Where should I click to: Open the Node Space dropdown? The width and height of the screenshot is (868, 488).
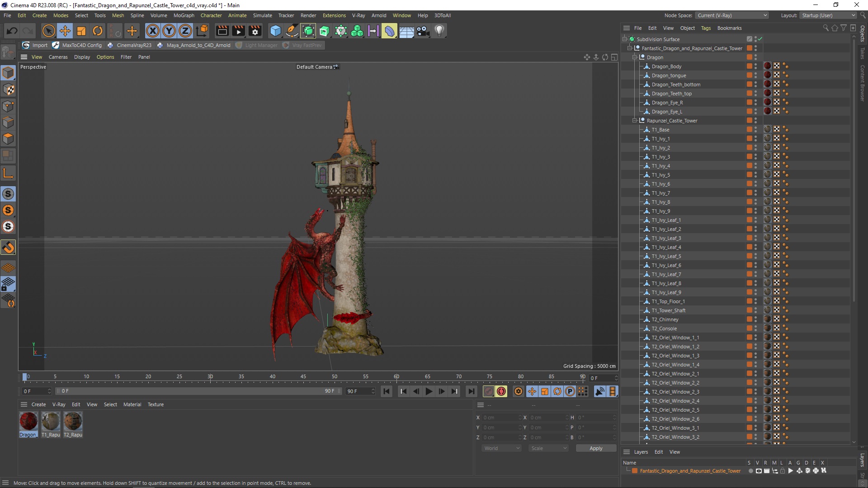[731, 15]
